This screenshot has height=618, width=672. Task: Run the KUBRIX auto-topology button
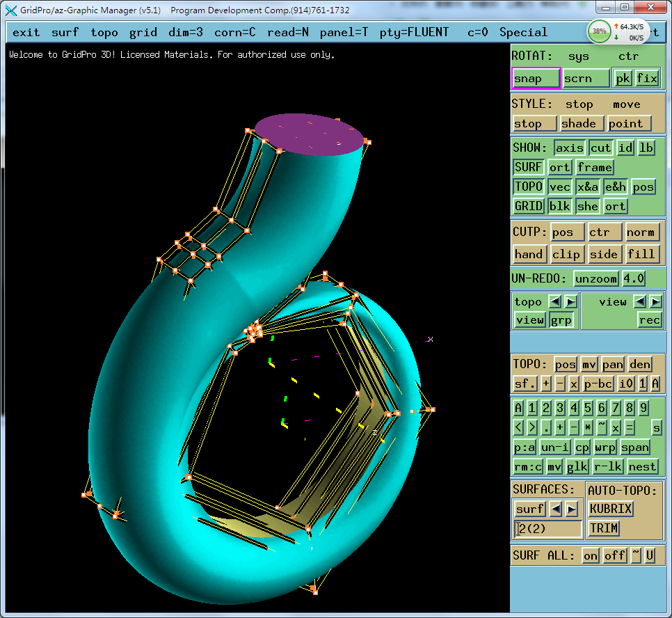pos(611,509)
